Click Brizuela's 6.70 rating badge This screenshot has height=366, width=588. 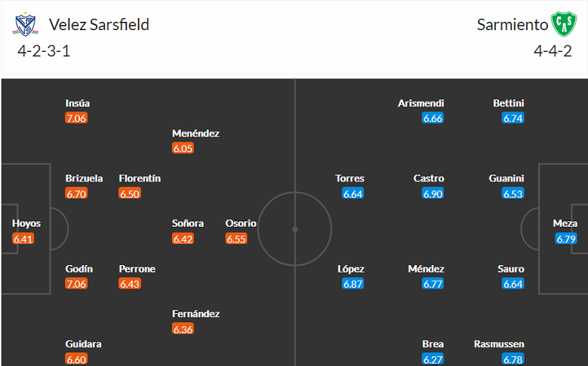77,194
